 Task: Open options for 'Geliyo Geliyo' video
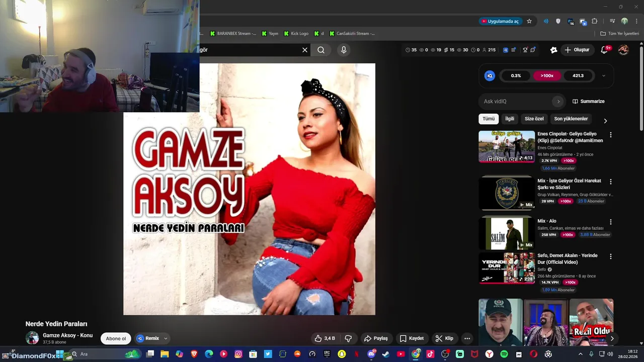tap(611, 135)
